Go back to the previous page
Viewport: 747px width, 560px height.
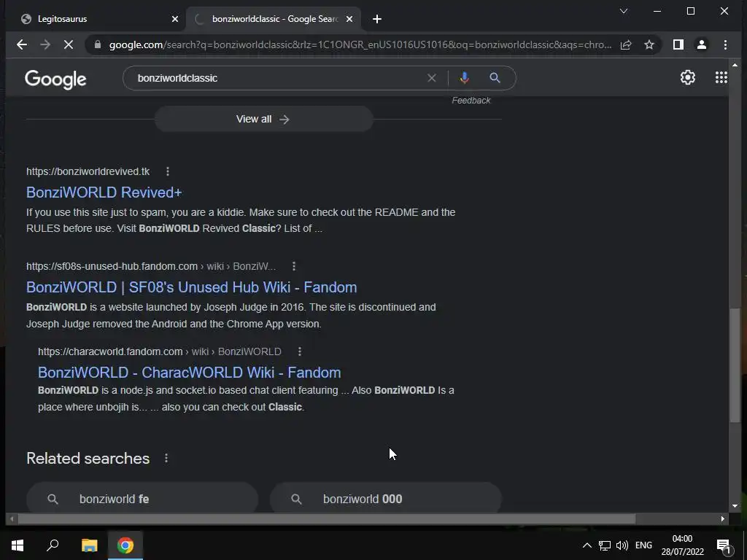point(21,44)
